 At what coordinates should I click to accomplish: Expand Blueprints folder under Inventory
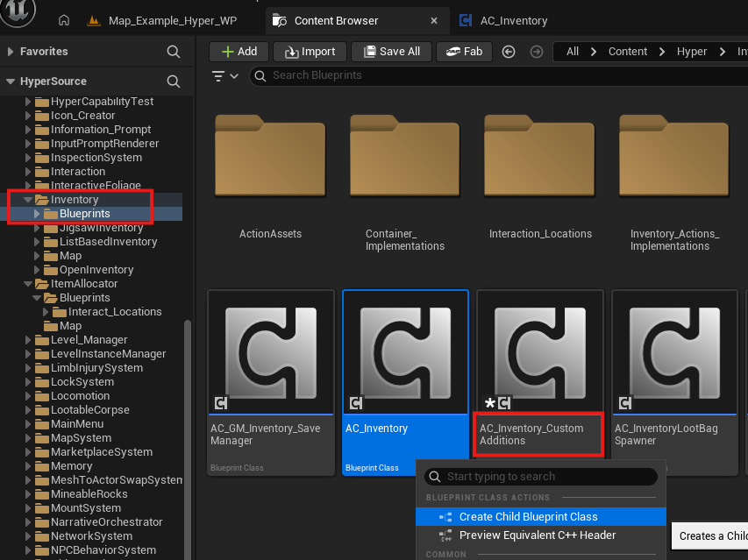tap(37, 214)
